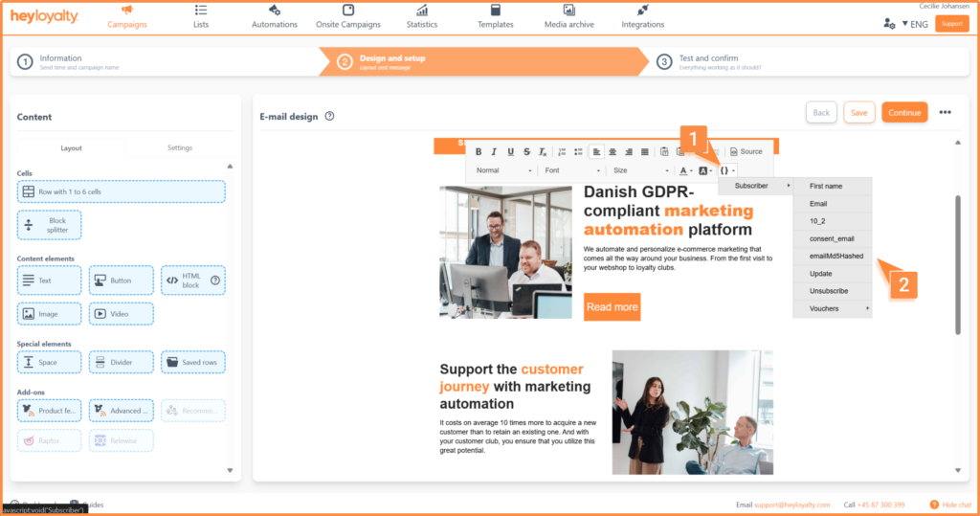Open the three-dot more options menu
The height and width of the screenshot is (516, 980).
coord(945,112)
